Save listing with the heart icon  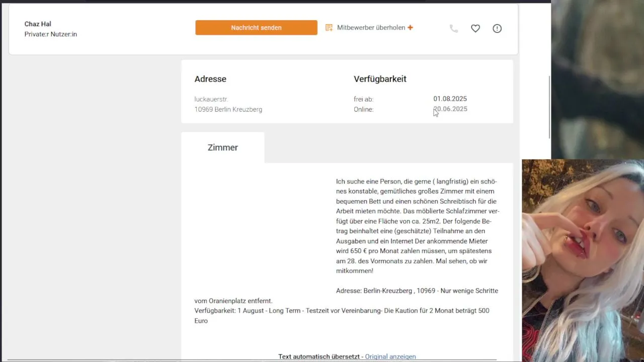(475, 29)
